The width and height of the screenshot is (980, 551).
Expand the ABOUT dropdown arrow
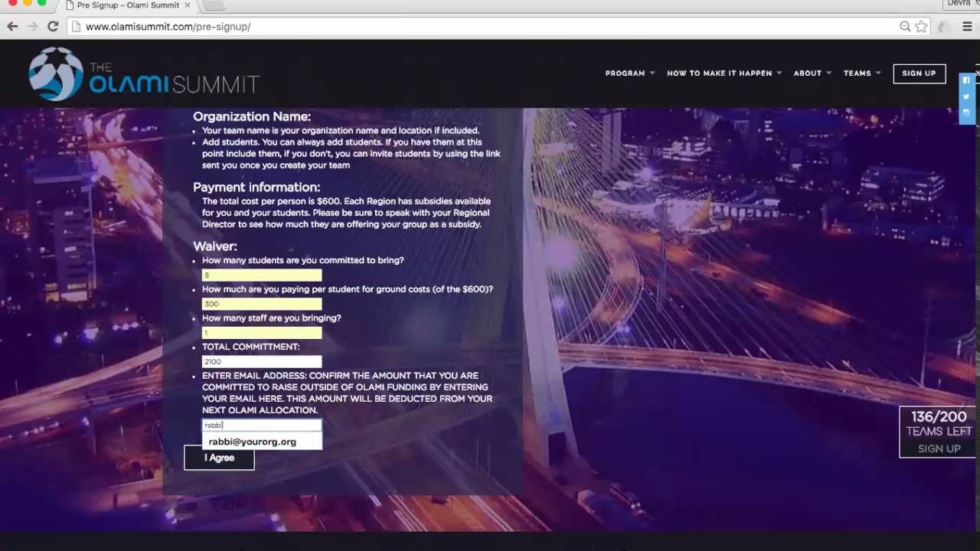(x=829, y=73)
